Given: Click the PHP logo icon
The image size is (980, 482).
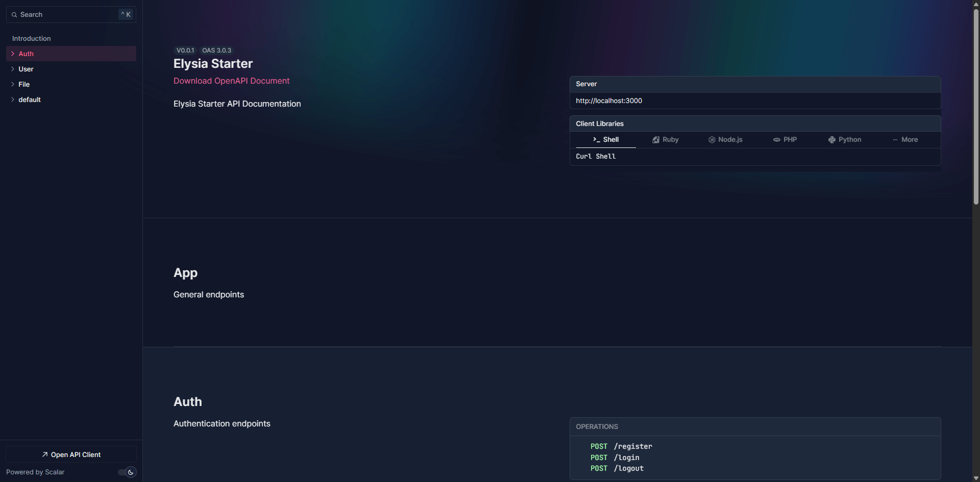Looking at the screenshot, I should click(777, 140).
